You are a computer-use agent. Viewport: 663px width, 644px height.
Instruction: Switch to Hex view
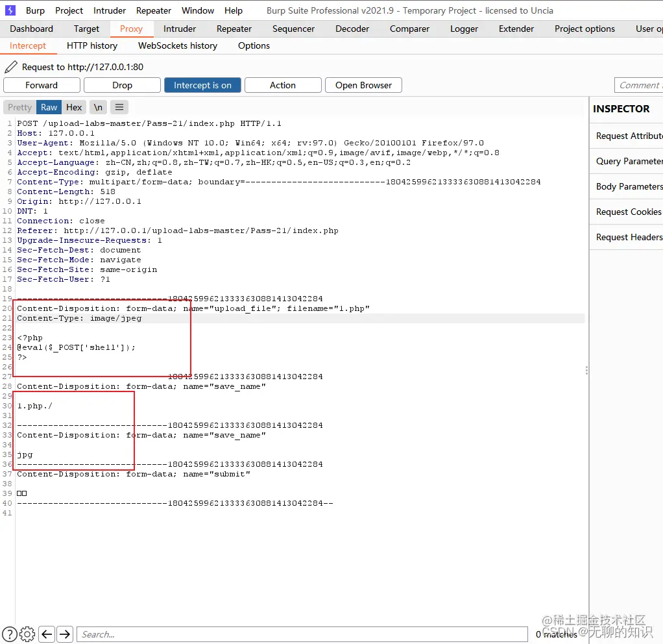coord(74,108)
